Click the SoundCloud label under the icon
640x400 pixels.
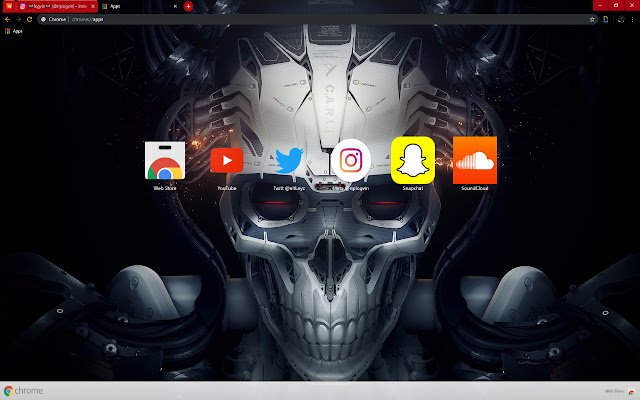475,188
